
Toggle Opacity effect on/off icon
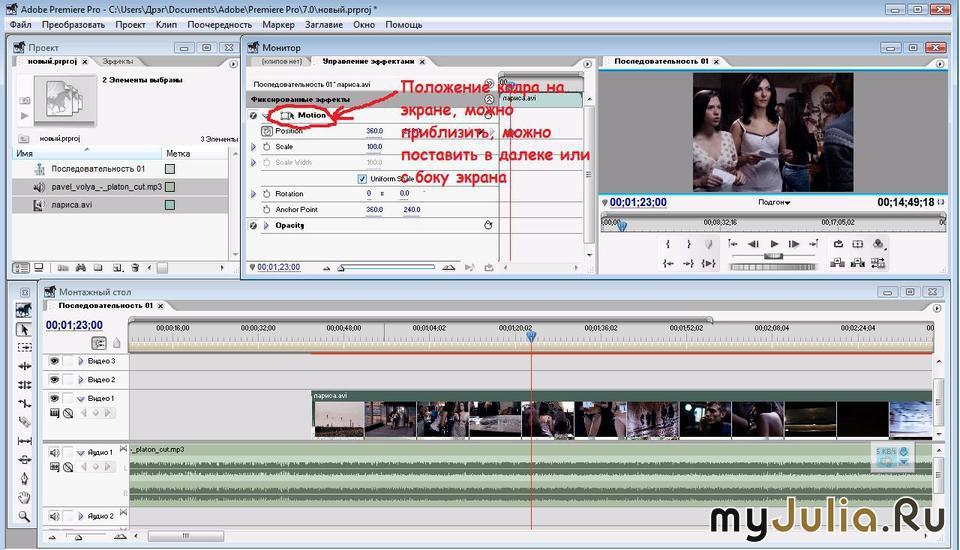tap(253, 225)
